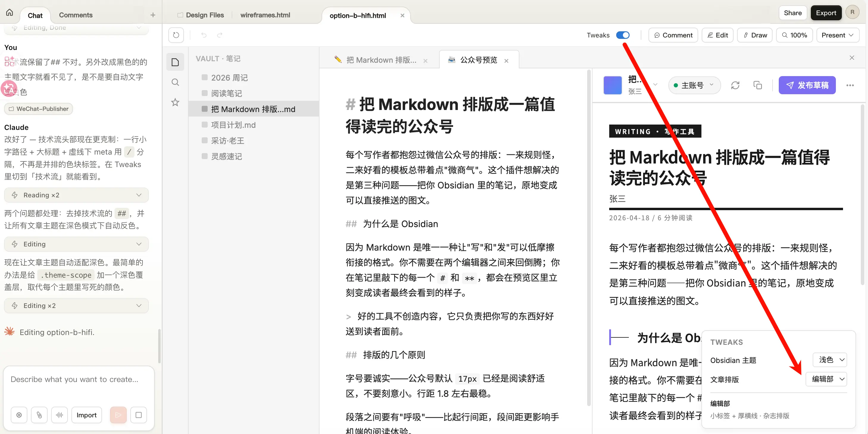Click the reload preview icon

coord(176,35)
